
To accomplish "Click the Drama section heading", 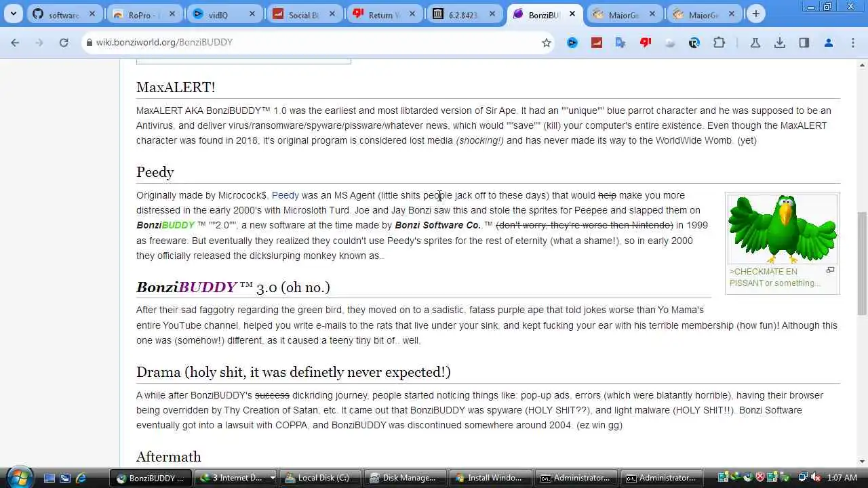I will (x=294, y=372).
